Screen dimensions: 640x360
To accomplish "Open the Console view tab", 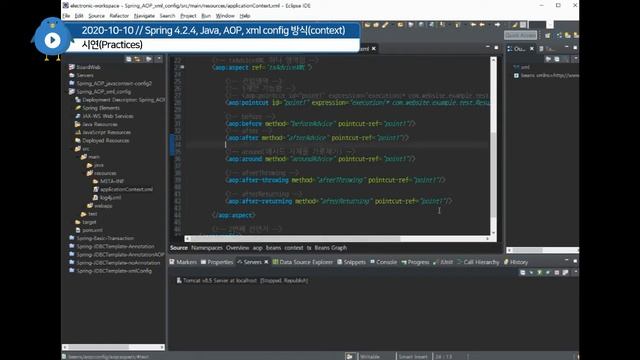I will pos(384,262).
